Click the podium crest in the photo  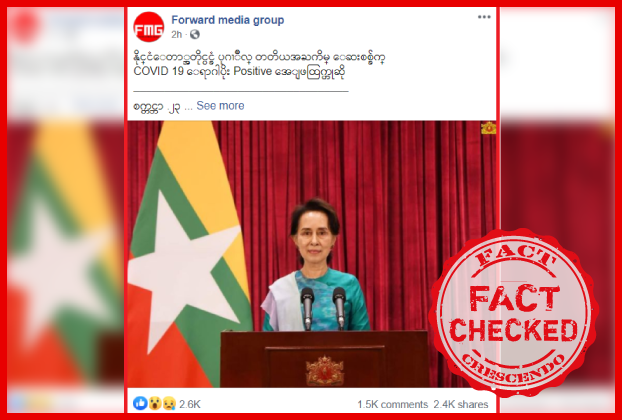click(324, 371)
